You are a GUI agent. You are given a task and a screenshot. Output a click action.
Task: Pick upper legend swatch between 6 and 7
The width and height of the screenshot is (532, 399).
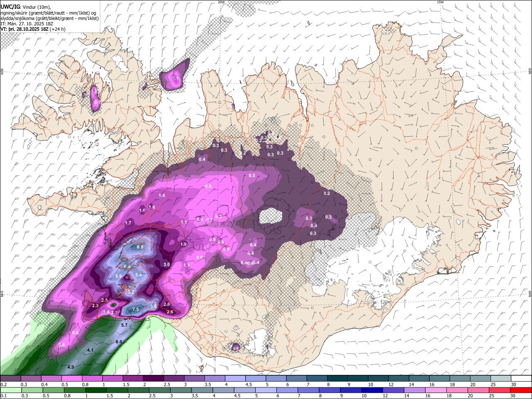pos(297,378)
